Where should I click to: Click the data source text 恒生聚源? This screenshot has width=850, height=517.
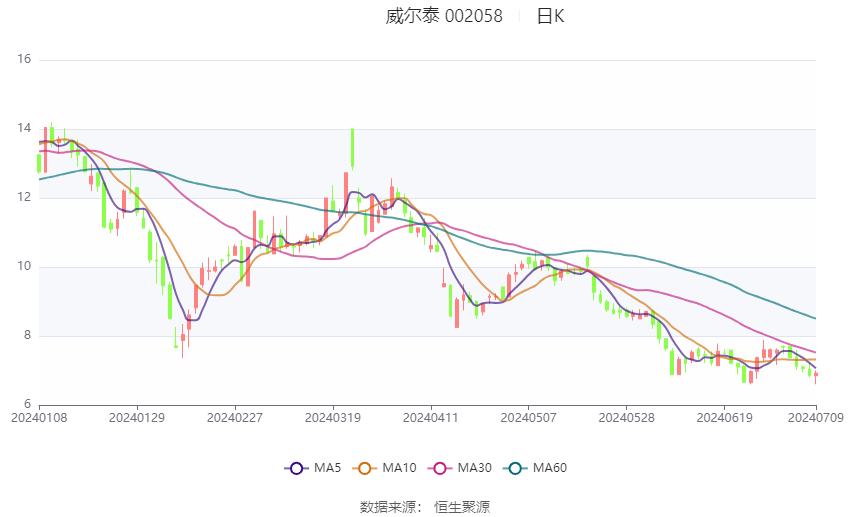tap(462, 507)
